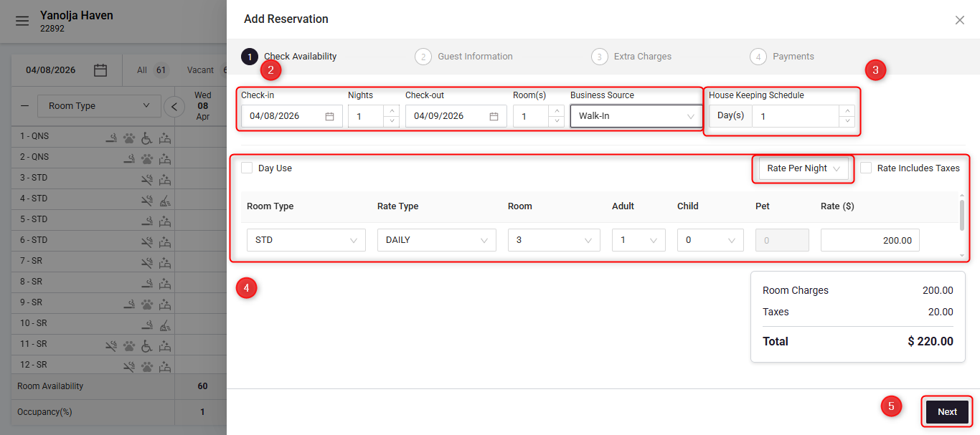
Task: Increase House Keeping Day(s) with up arrow
Action: 847,110
